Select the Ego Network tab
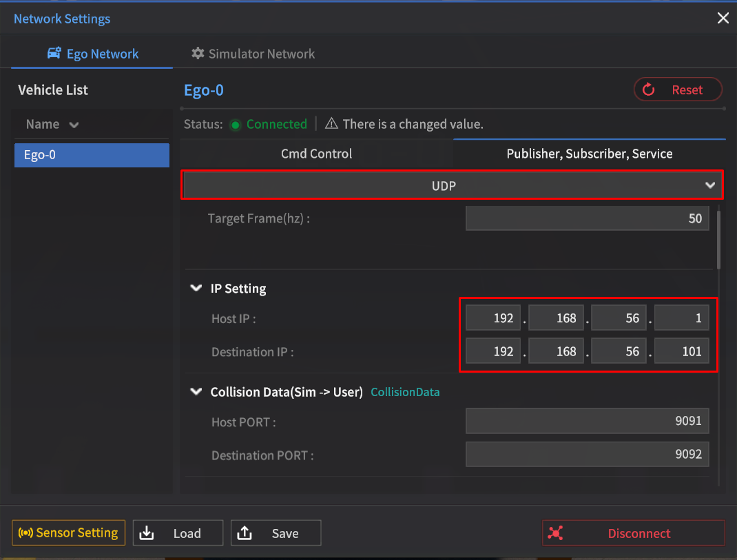The height and width of the screenshot is (560, 737). click(92, 54)
